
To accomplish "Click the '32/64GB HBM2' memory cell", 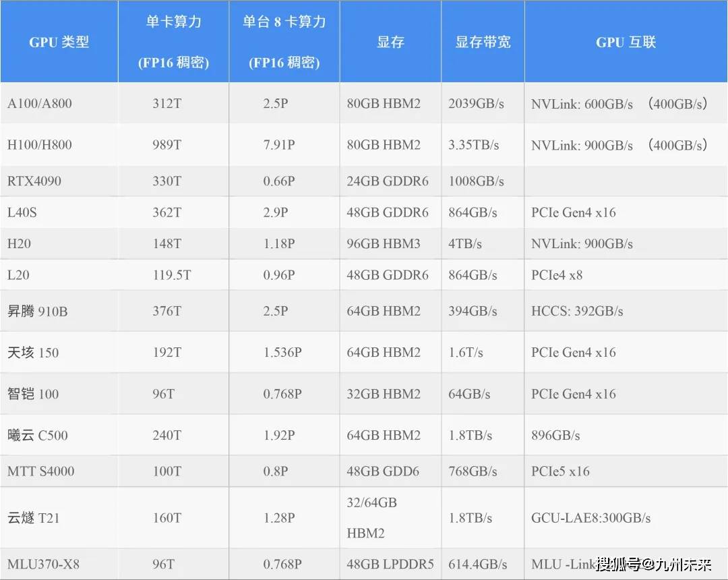I will [x=372, y=517].
